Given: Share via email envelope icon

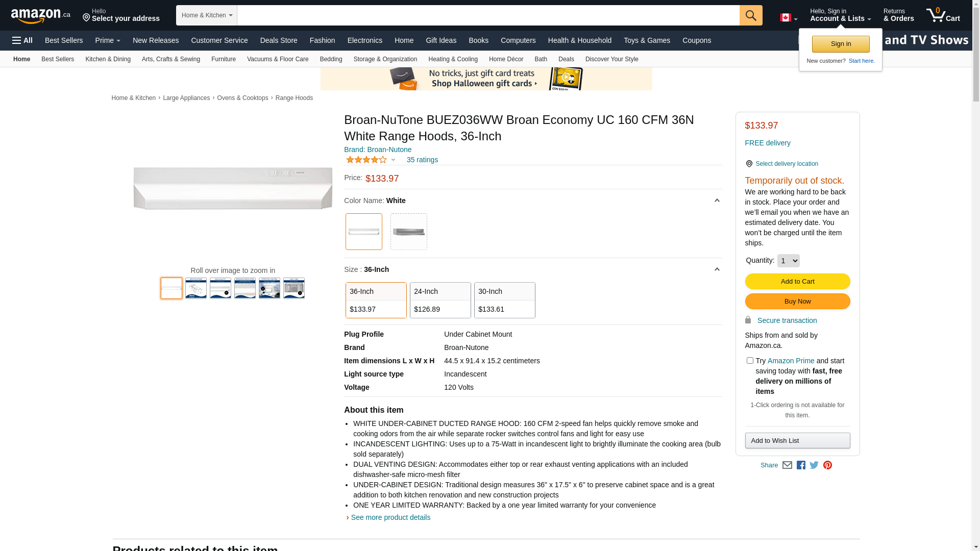Looking at the screenshot, I should point(787,465).
